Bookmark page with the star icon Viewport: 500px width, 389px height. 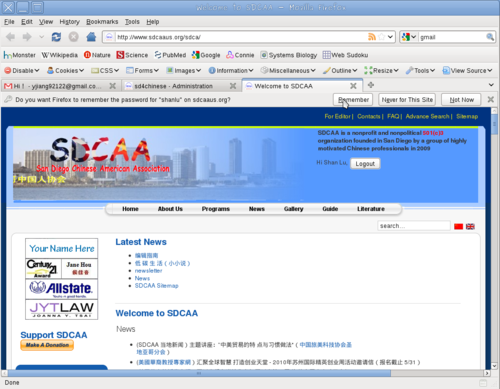[381, 37]
